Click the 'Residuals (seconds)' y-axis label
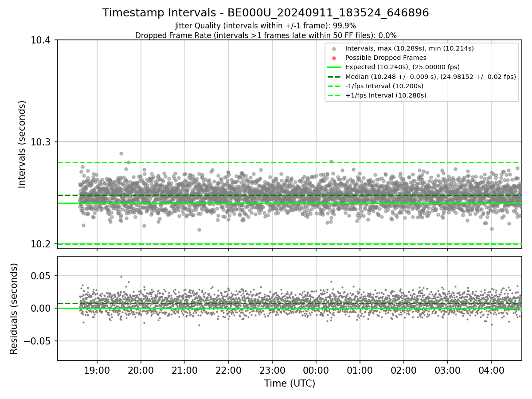532x399 pixels. point(14,309)
